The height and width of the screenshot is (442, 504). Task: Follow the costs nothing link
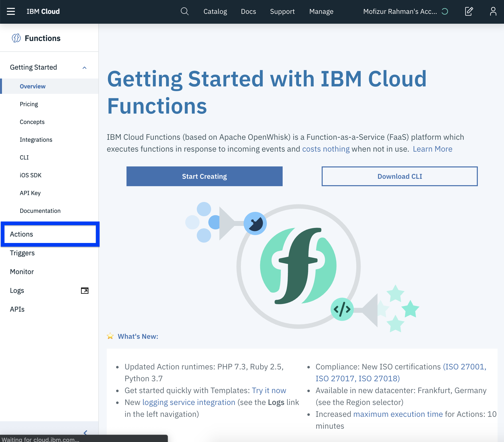326,149
